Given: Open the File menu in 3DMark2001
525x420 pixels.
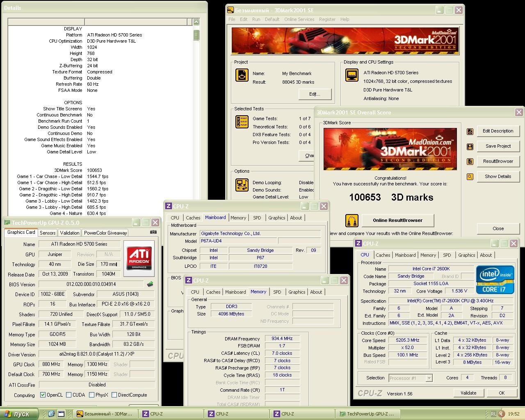Looking at the screenshot, I should pos(232,19).
